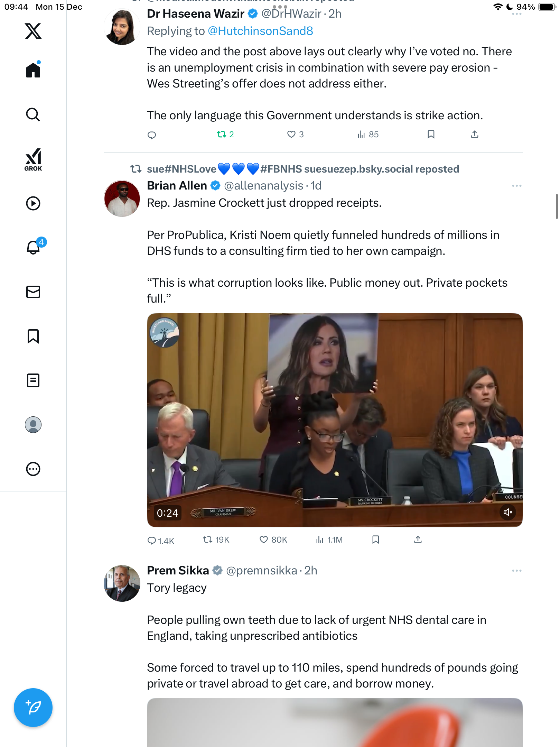Screen dimensions: 560x747
Task: Compose a new post
Action: pyautogui.click(x=33, y=708)
